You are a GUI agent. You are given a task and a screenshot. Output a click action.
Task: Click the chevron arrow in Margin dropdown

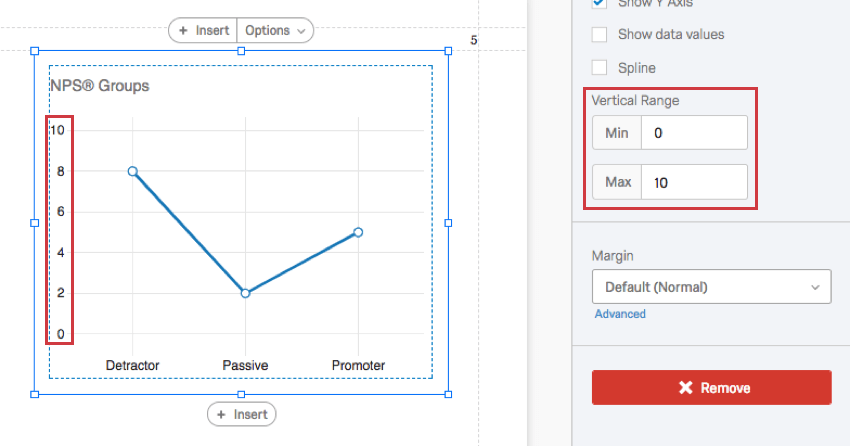(815, 287)
